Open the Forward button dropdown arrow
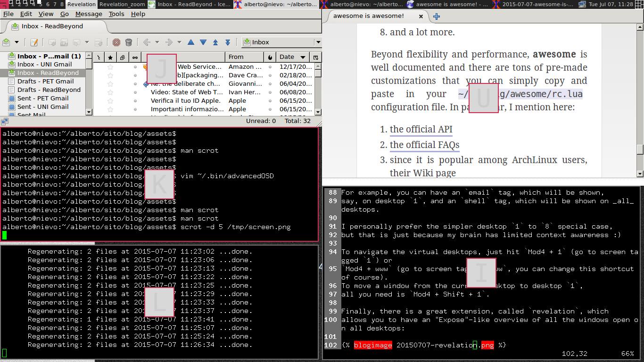Screen dimensions: 644x362 pyautogui.click(x=87, y=42)
